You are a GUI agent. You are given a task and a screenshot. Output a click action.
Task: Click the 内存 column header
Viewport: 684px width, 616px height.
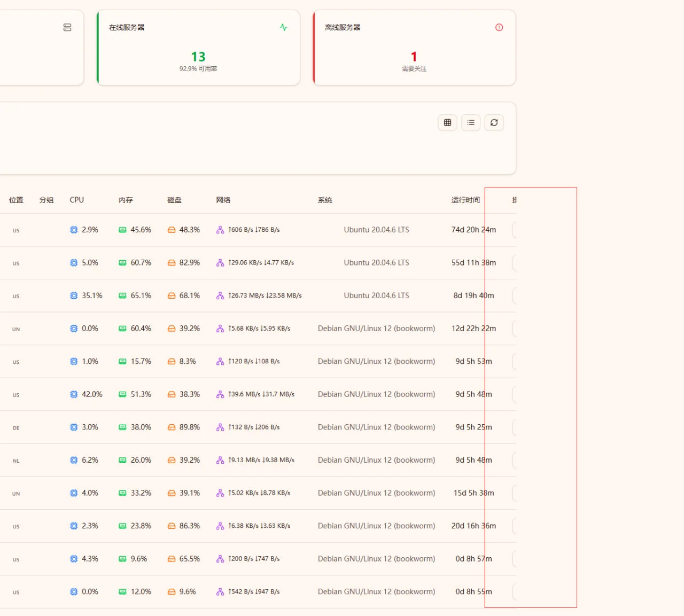[x=126, y=200]
